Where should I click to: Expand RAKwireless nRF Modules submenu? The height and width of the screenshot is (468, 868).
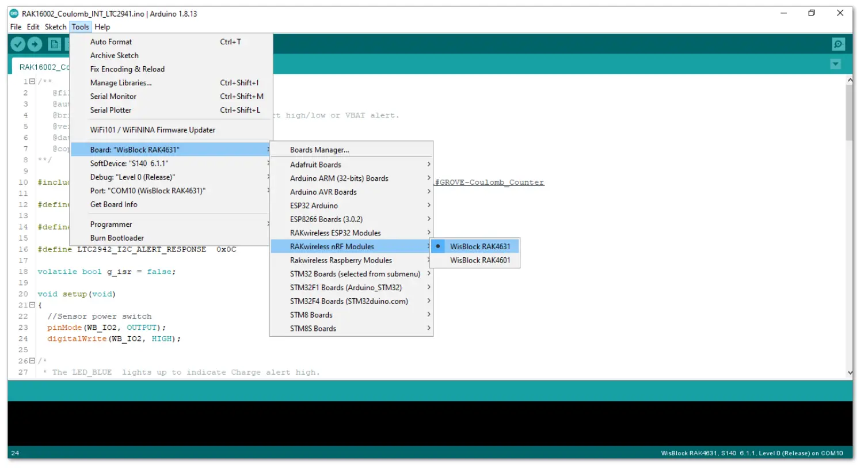point(351,246)
